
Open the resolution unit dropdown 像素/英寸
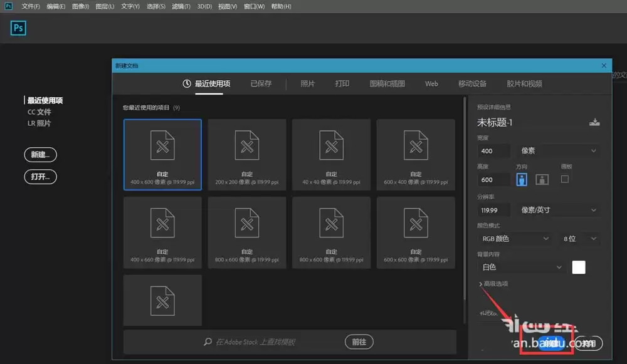(558, 210)
